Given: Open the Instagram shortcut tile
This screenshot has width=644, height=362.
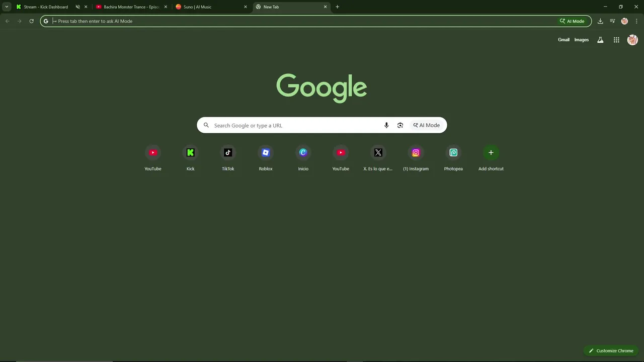Looking at the screenshot, I should pos(416,158).
